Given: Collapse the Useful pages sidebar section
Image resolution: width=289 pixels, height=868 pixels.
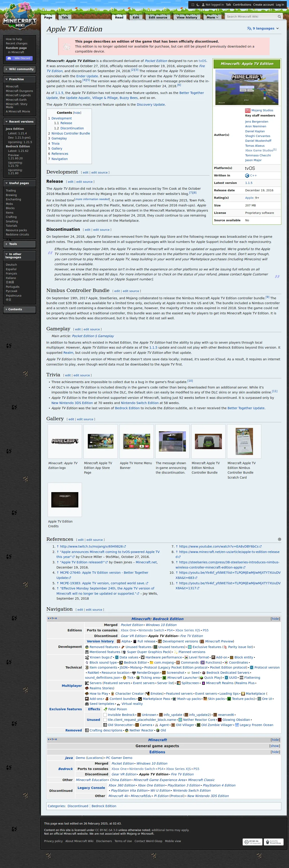Looking at the screenshot, I should coord(20,183).
